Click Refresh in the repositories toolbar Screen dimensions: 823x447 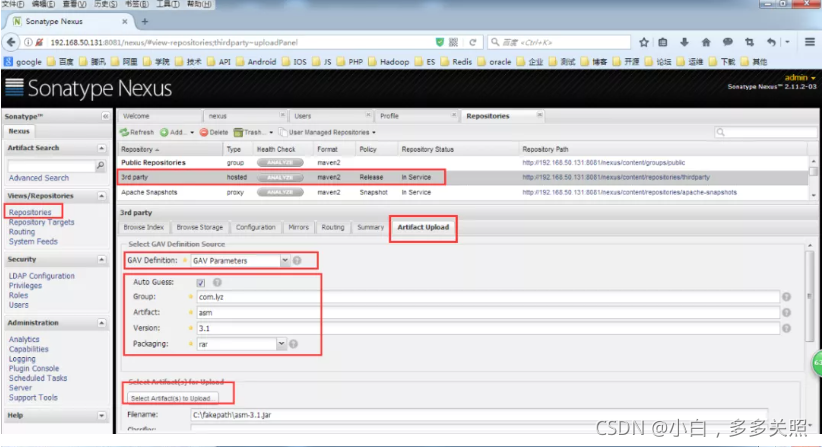pyautogui.click(x=138, y=132)
